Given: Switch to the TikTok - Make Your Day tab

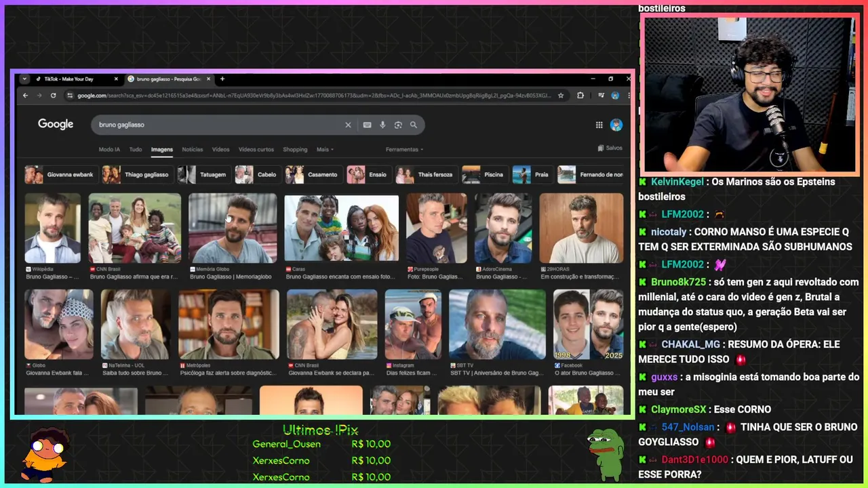Looking at the screenshot, I should click(x=76, y=79).
